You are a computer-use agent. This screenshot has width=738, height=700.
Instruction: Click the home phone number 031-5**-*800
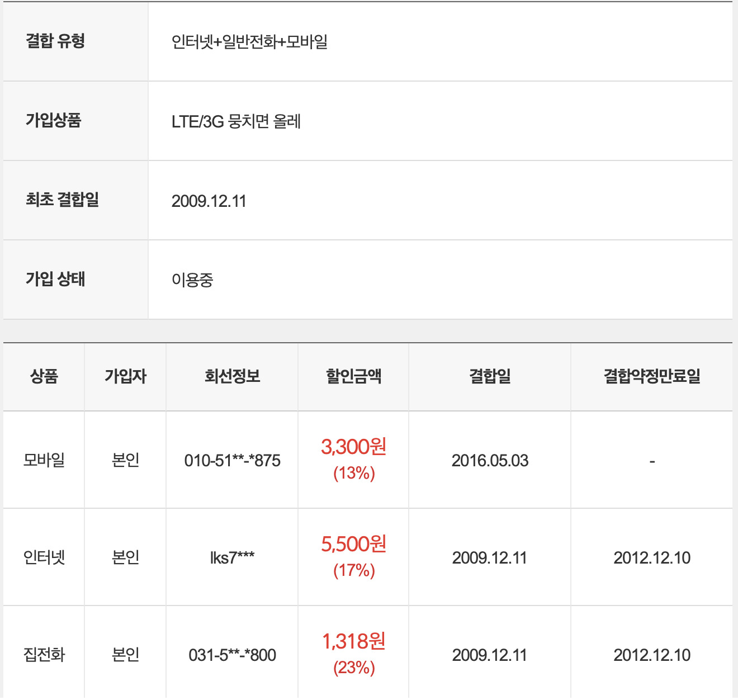pos(232,655)
